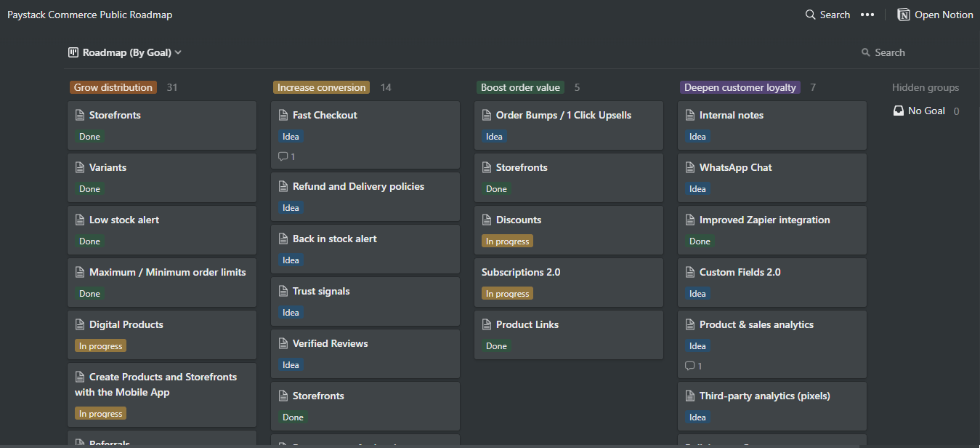Click the page icon on Improved Zapier integration card
This screenshot has height=448, width=980.
[690, 220]
